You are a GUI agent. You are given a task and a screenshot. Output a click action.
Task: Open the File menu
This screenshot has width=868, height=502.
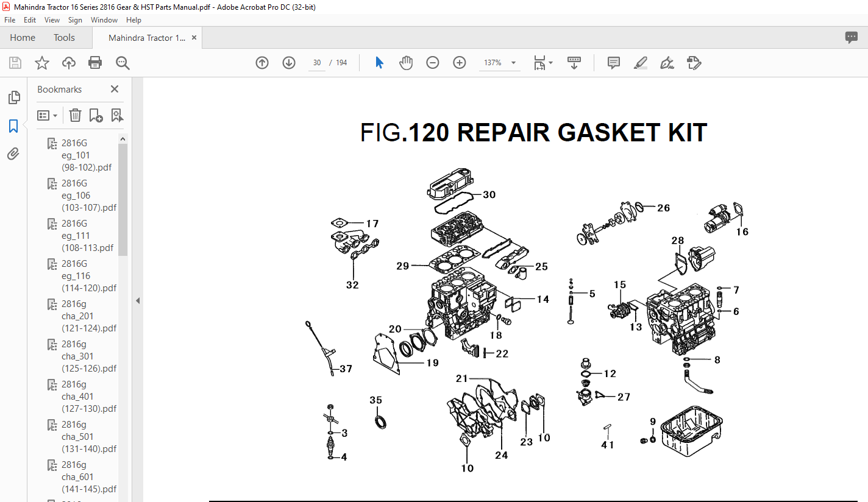pyautogui.click(x=10, y=20)
